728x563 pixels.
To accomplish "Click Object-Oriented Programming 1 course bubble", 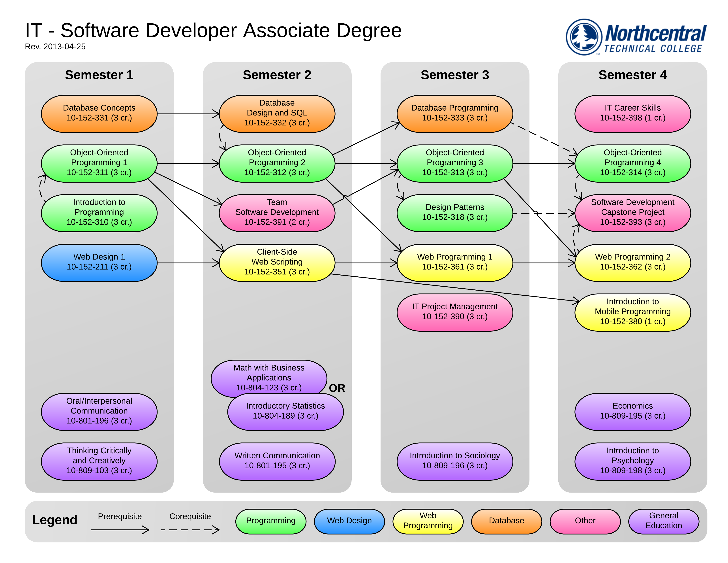I will [x=99, y=163].
